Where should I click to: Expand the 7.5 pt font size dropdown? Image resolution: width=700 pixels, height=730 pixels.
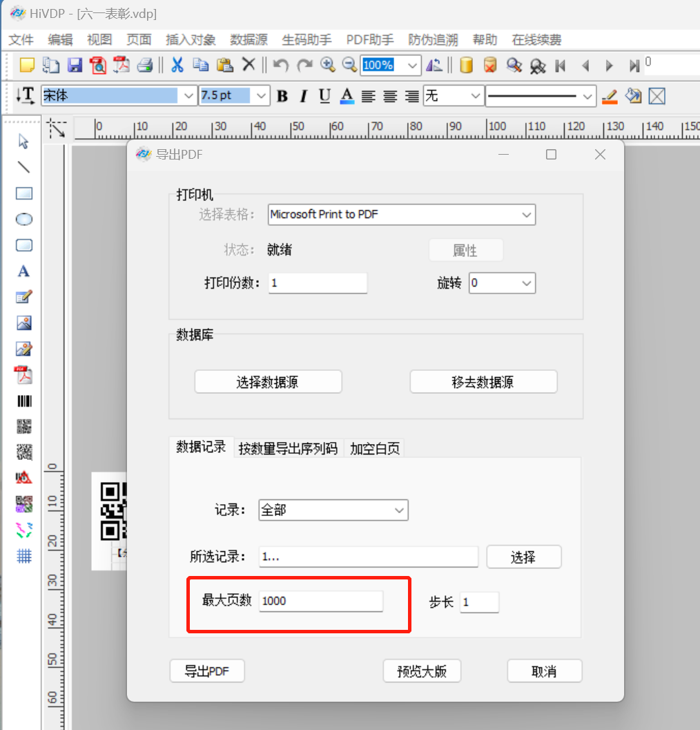pyautogui.click(x=261, y=96)
